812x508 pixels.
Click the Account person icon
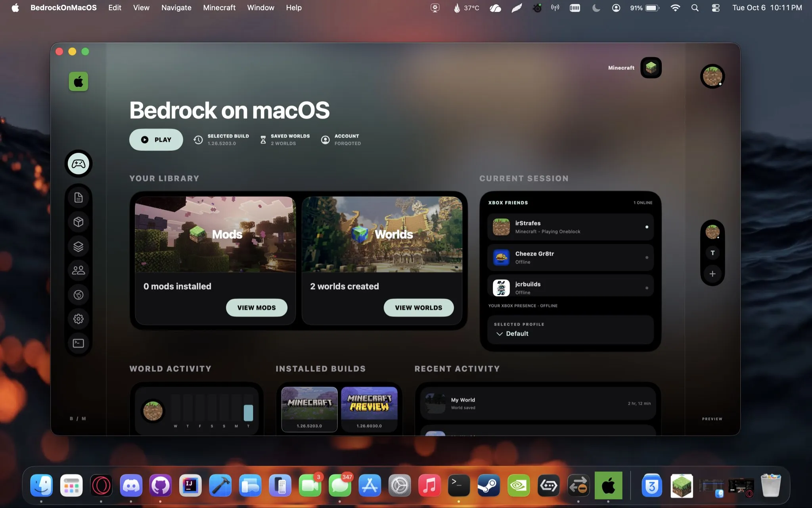coord(325,140)
